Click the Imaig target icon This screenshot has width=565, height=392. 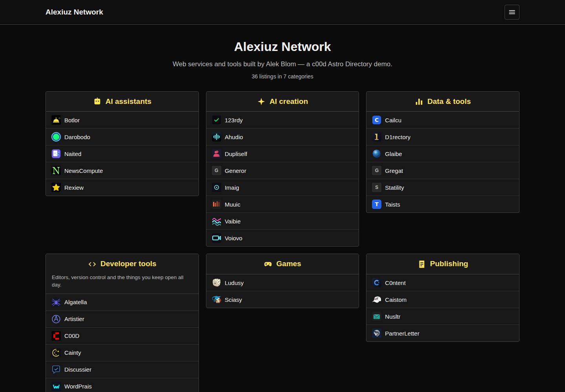[217, 187]
